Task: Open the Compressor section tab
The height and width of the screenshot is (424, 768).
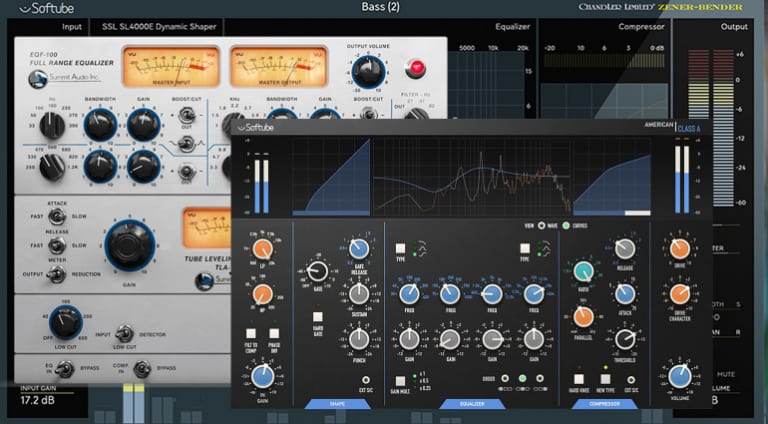Action: click(601, 405)
